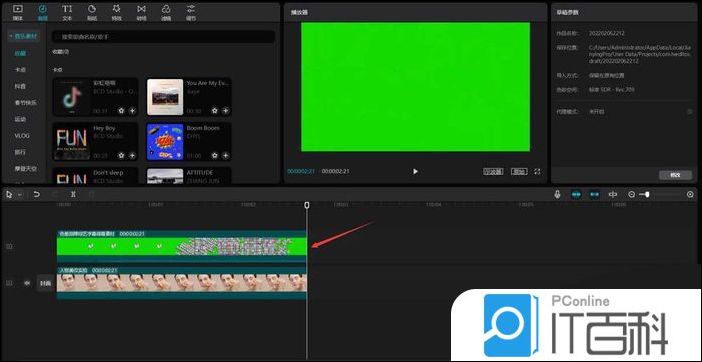This screenshot has height=362, width=702.
Task: Select the 春节快乐 category
Action: click(26, 102)
